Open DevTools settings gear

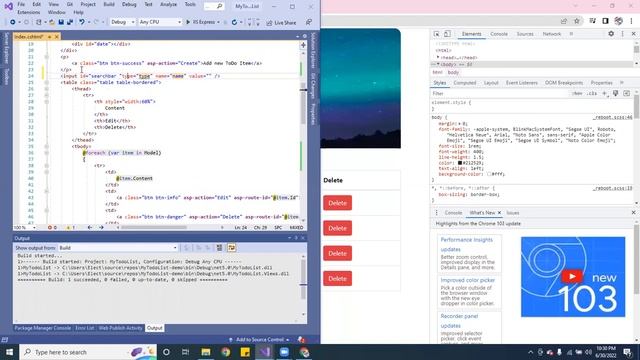pos(611,34)
